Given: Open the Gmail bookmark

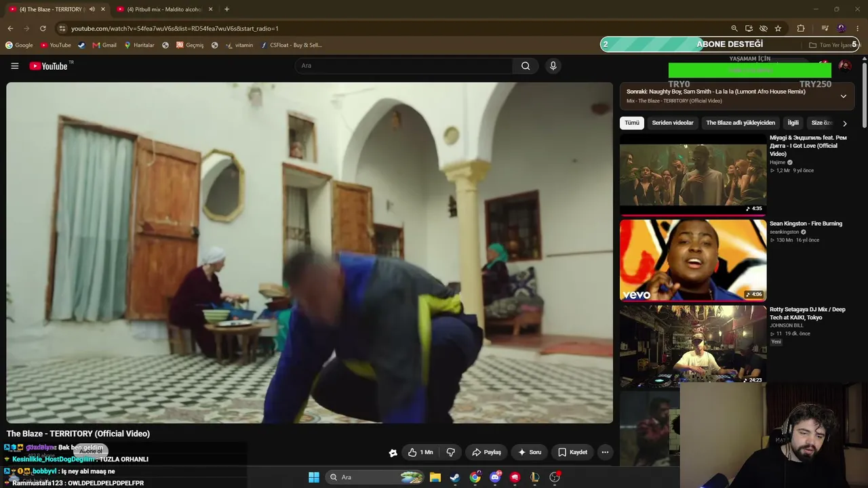Looking at the screenshot, I should (x=104, y=45).
